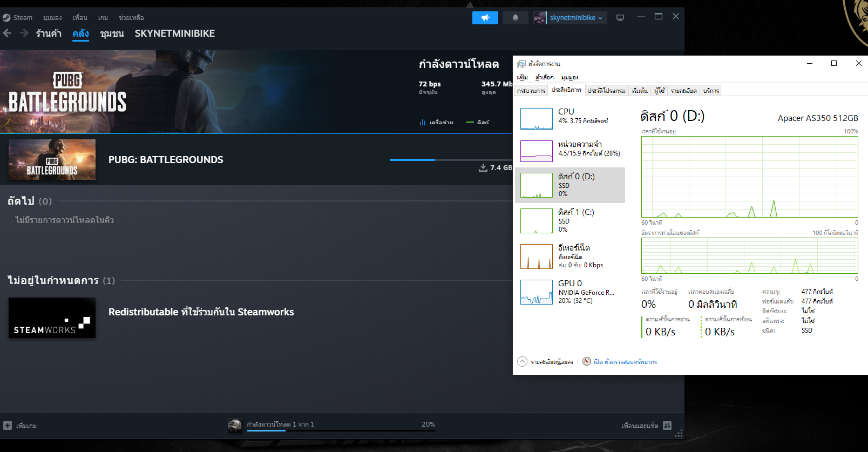Click the PUBG: BATTLEGROUNDS title text

[166, 160]
